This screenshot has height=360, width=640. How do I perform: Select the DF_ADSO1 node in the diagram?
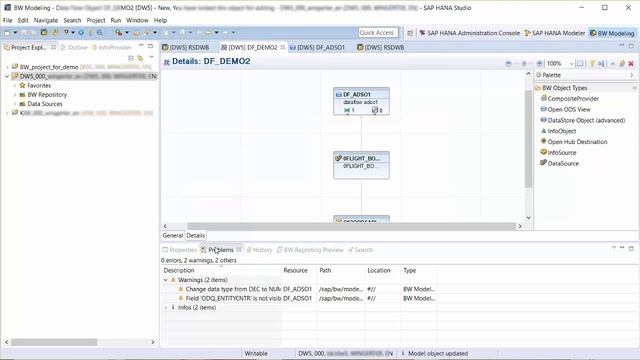361,101
